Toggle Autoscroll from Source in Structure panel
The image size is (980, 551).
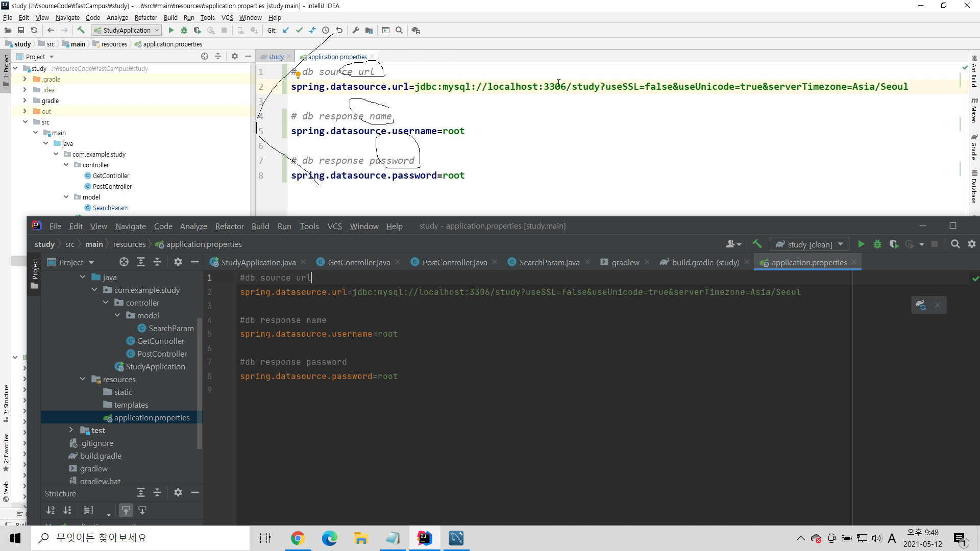click(142, 510)
